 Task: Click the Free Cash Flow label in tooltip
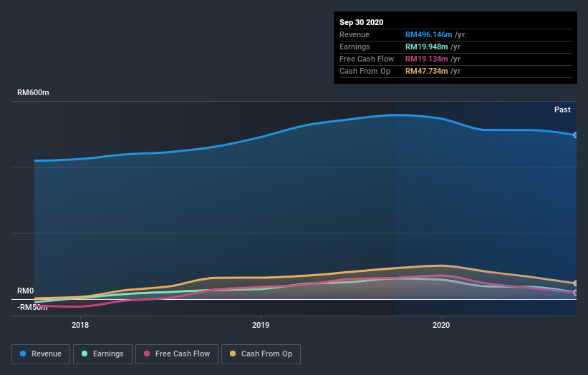tap(367, 59)
